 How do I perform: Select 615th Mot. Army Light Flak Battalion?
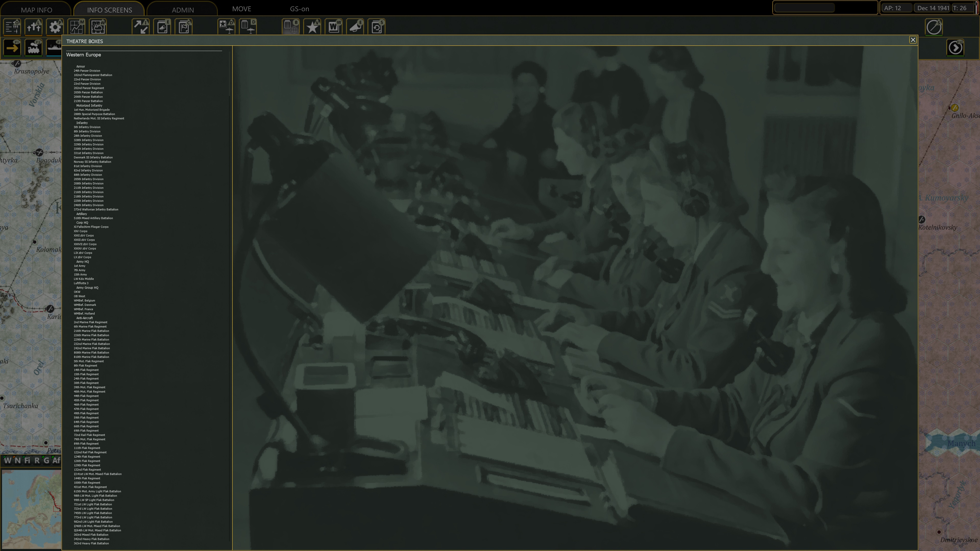pyautogui.click(x=97, y=492)
